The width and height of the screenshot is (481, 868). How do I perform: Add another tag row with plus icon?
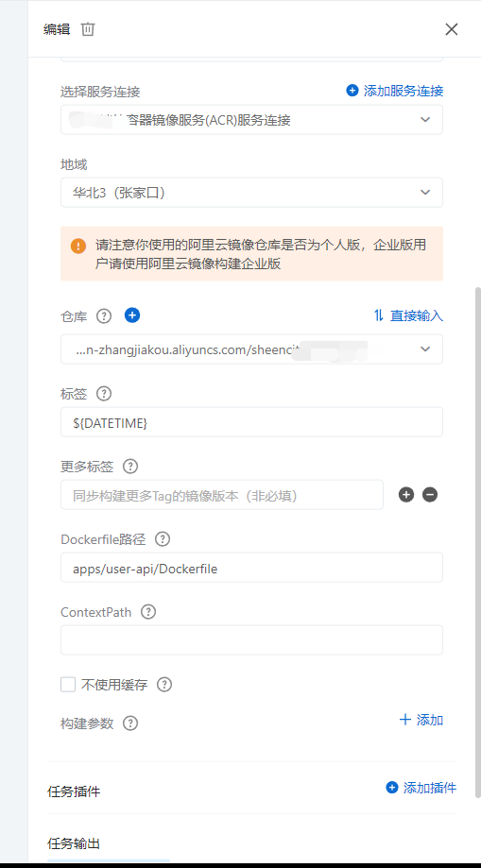pyautogui.click(x=406, y=495)
